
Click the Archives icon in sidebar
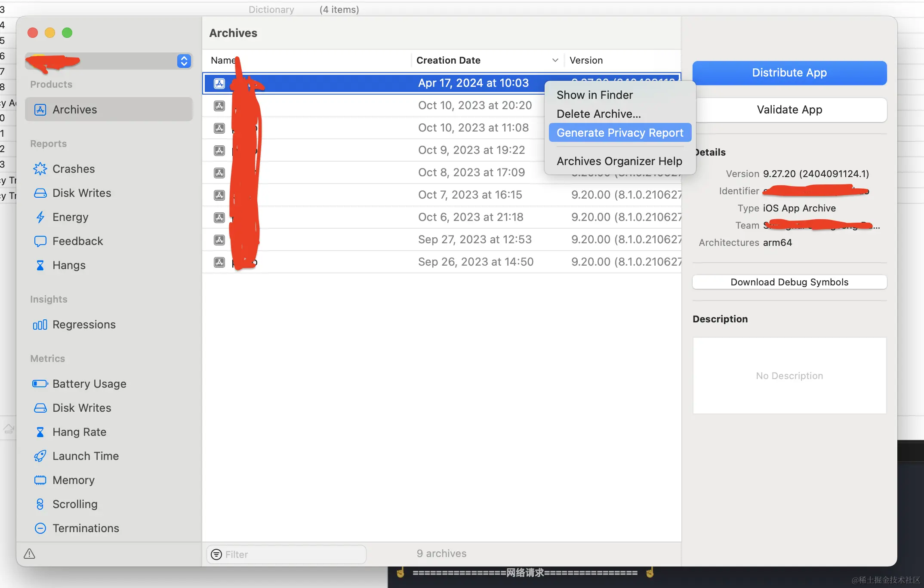tap(40, 110)
